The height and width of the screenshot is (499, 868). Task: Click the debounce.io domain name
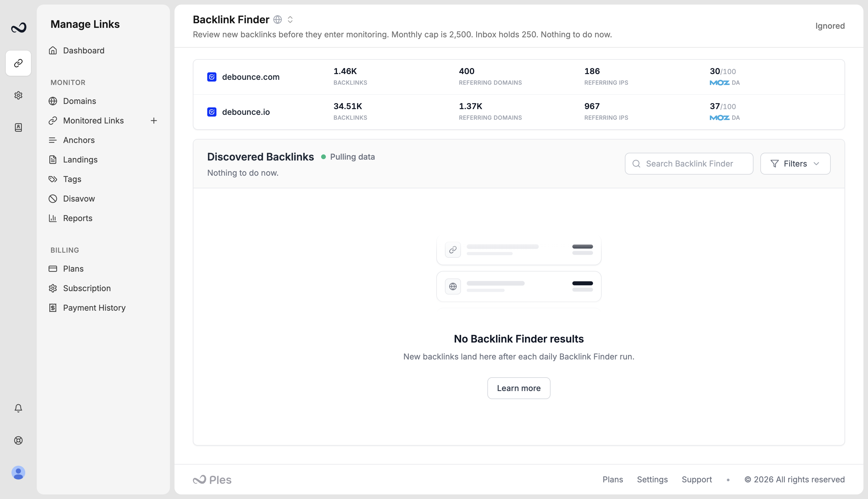[246, 112]
